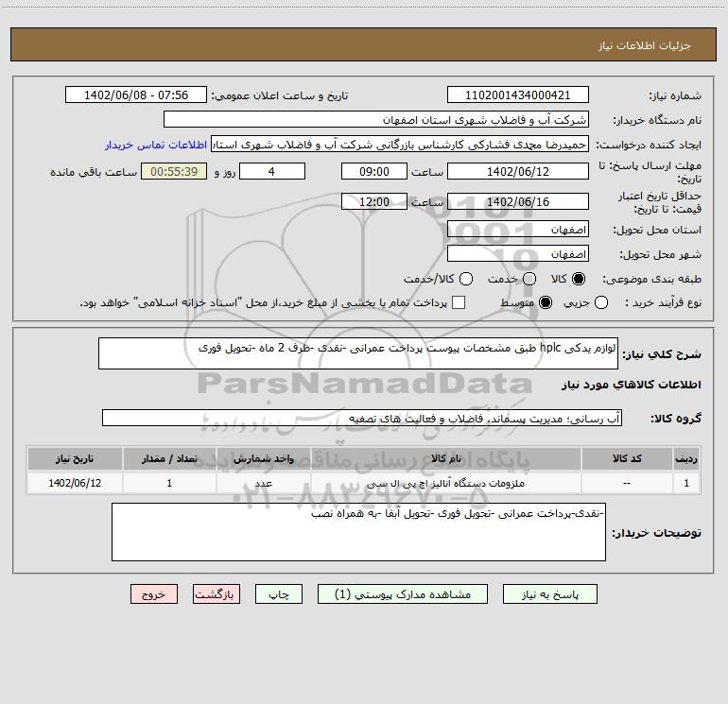Click the نام کالا column header
This screenshot has width=728, height=704.
tap(445, 458)
